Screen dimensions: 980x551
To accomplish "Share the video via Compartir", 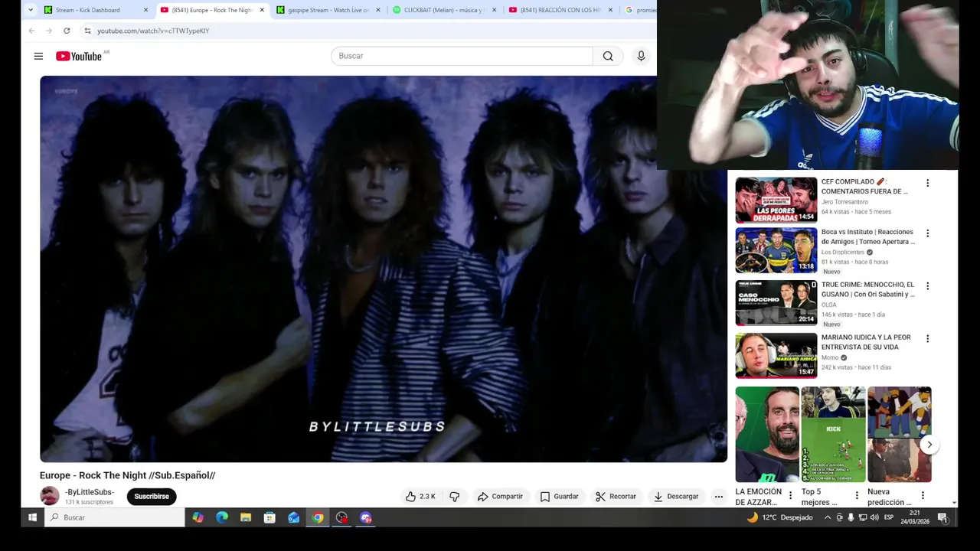I will (500, 497).
